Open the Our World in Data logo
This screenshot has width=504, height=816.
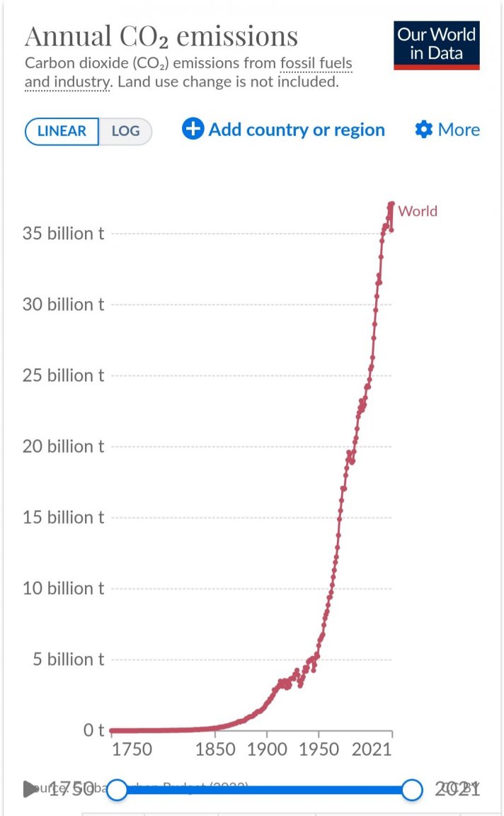coord(436,45)
